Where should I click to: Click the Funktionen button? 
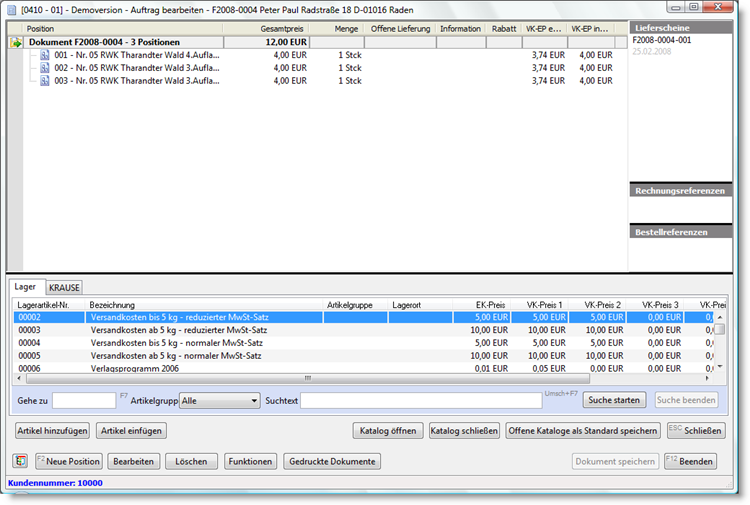[250, 462]
